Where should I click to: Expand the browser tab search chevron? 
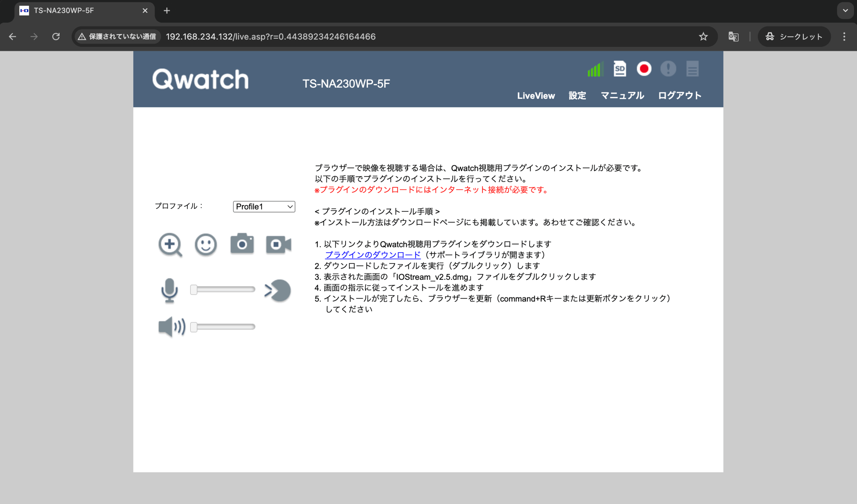point(845,11)
